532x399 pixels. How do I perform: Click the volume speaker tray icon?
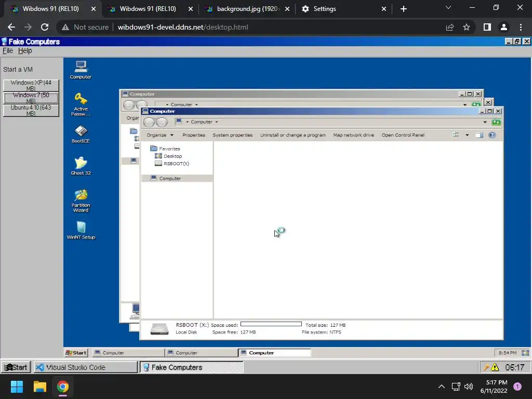click(x=469, y=387)
